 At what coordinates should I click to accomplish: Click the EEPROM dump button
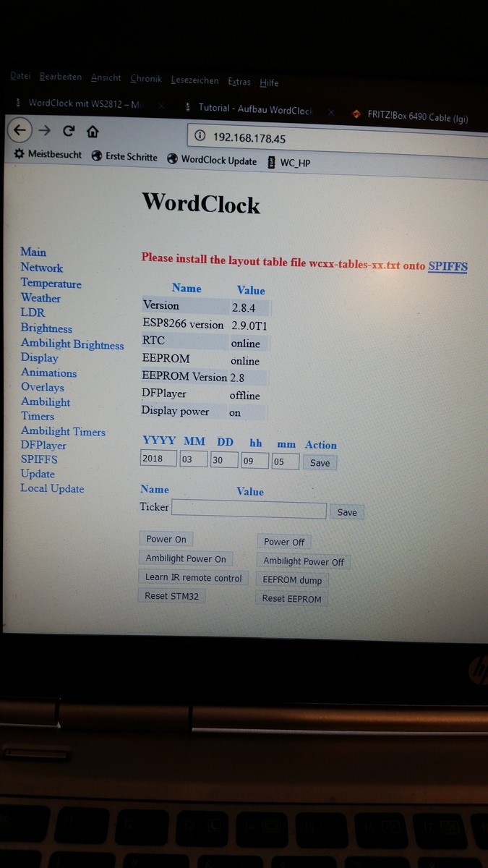pyautogui.click(x=292, y=580)
